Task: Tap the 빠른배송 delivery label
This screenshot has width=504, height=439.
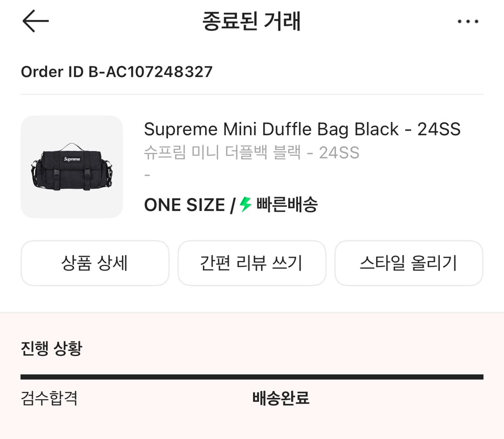Action: coord(287,205)
